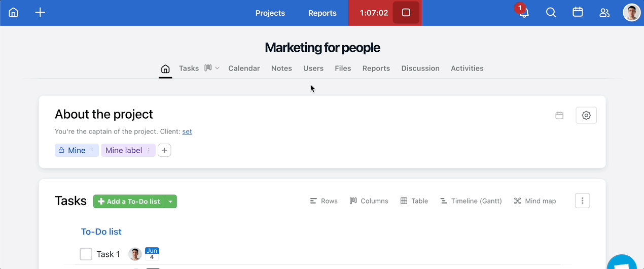Image resolution: width=644 pixels, height=269 pixels.
Task: Switch tasks to Table view
Action: coord(414,201)
